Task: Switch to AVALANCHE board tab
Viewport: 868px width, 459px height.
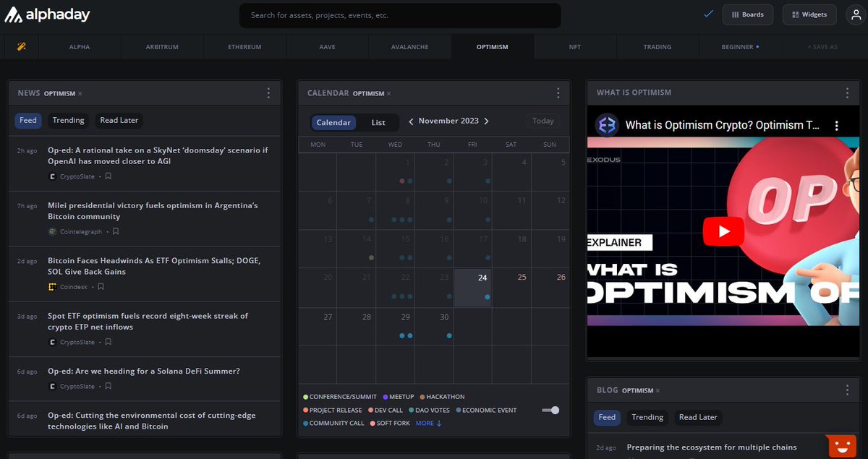Action: [410, 47]
